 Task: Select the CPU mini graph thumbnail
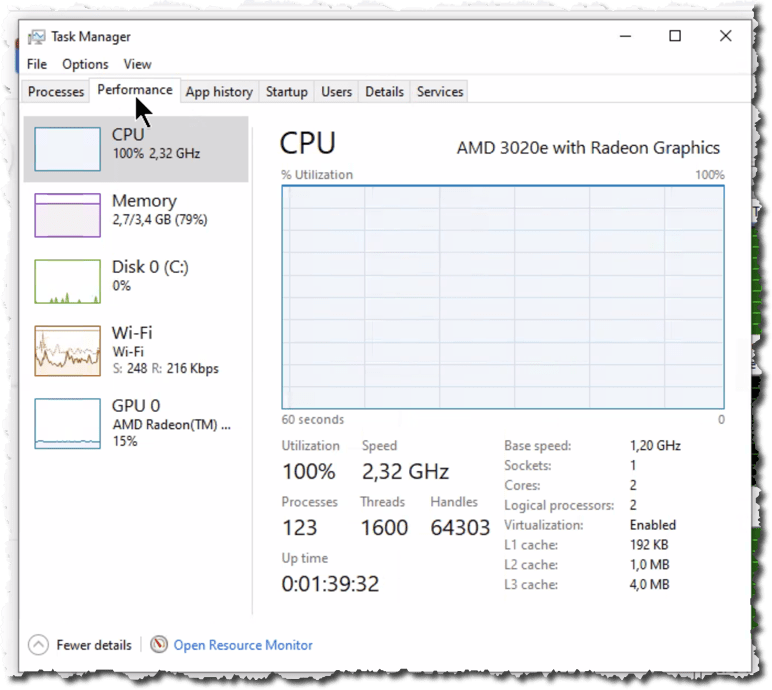coord(67,149)
